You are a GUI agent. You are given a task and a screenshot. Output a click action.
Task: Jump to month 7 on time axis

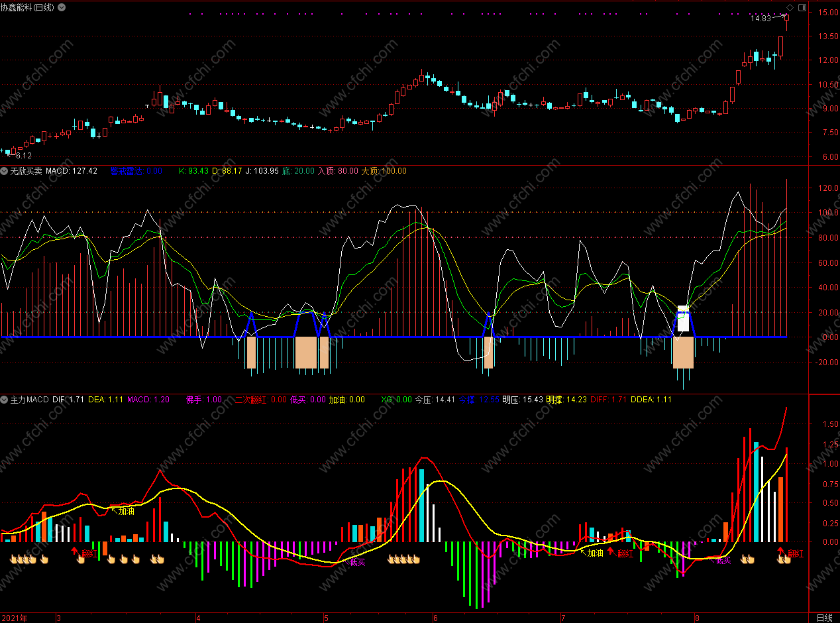click(562, 618)
